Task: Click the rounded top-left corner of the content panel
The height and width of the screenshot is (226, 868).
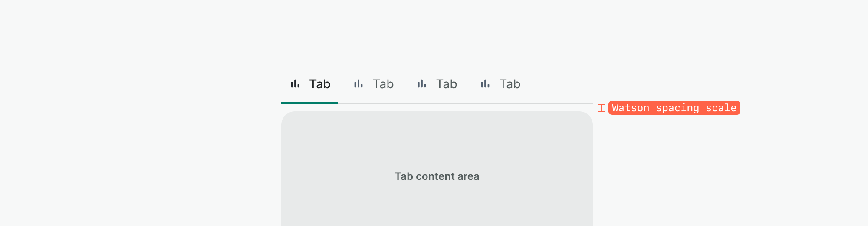Action: 286,116
